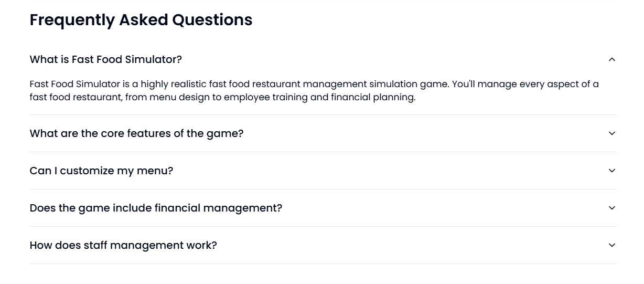This screenshot has height=284, width=644.
Task: Click the 'Frequently Asked Questions' heading
Action: click(x=141, y=20)
